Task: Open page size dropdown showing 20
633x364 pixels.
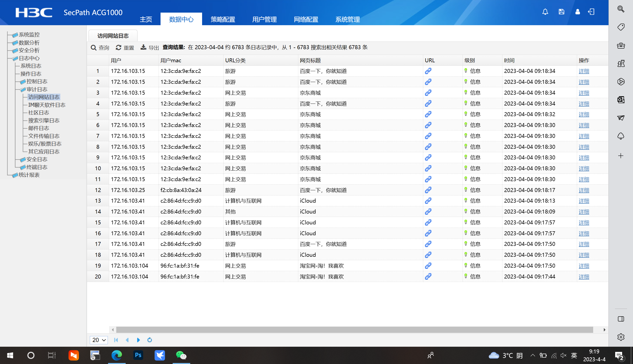Action: [x=99, y=340]
